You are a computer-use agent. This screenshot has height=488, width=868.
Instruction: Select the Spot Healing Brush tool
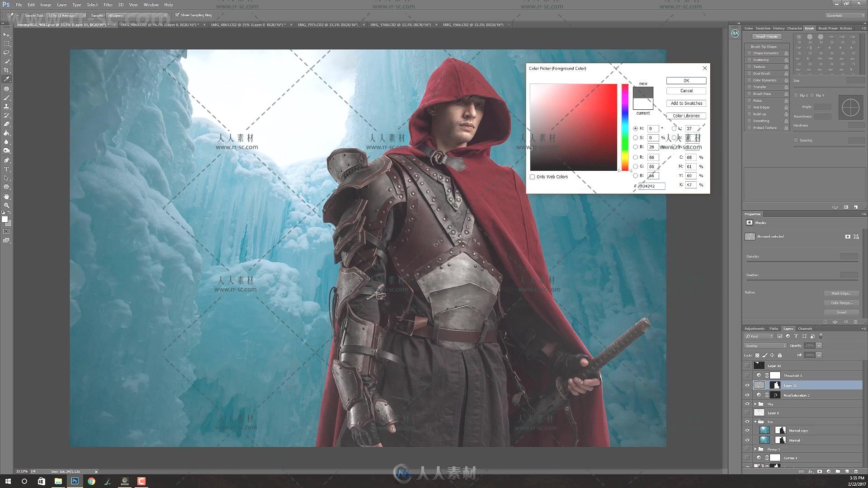[6, 89]
